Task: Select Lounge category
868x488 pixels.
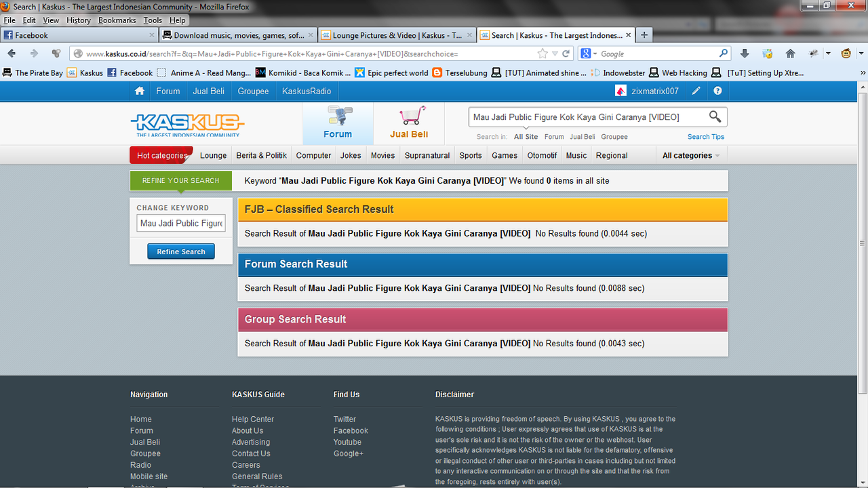Action: pyautogui.click(x=213, y=155)
